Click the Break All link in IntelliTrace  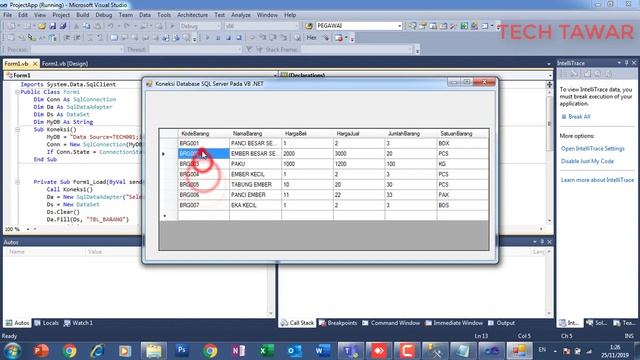click(x=579, y=117)
